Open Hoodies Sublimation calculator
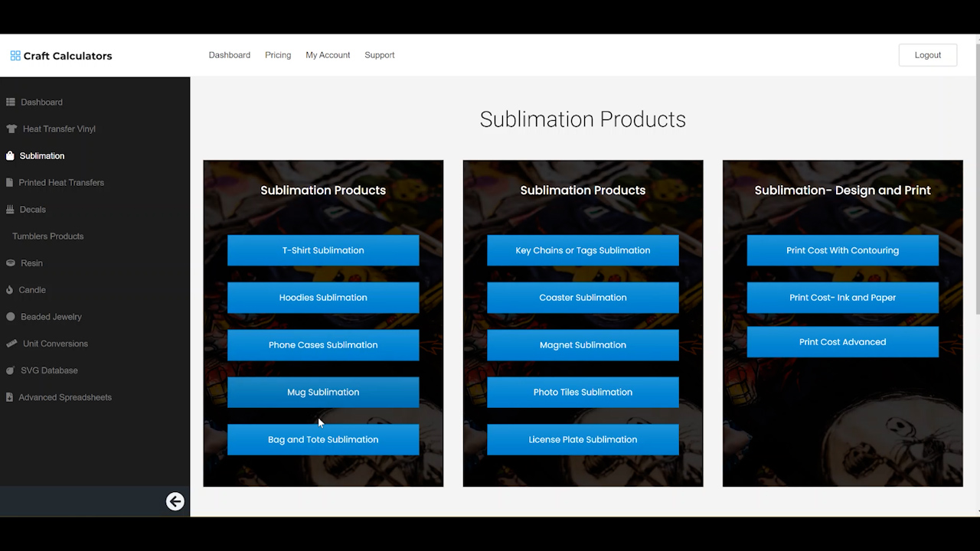The height and width of the screenshot is (551, 980). coord(323,298)
